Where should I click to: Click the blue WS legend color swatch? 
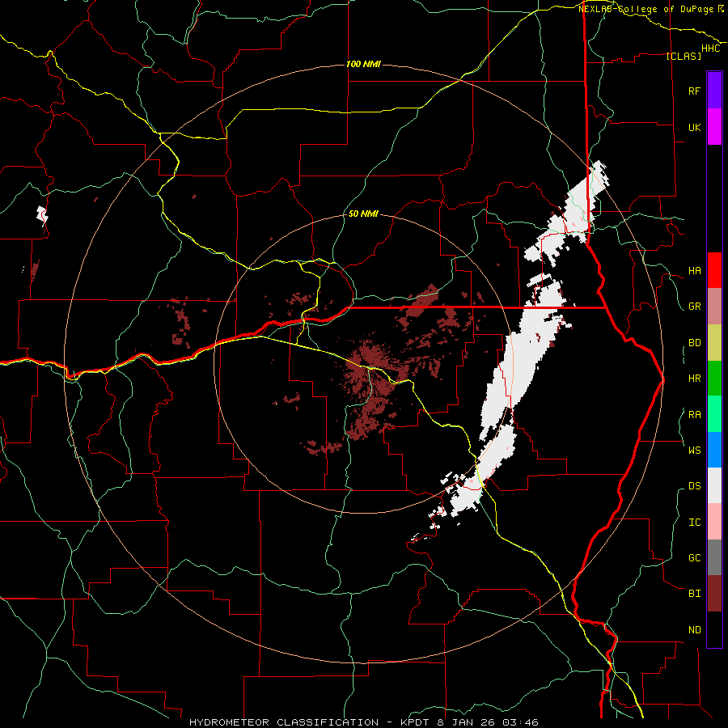tap(714, 450)
